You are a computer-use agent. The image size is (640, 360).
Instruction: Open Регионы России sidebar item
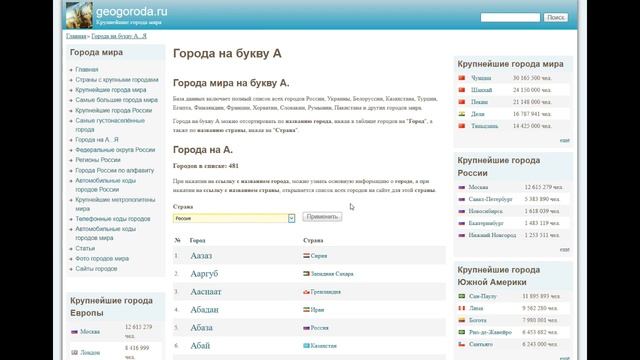pyautogui.click(x=98, y=160)
